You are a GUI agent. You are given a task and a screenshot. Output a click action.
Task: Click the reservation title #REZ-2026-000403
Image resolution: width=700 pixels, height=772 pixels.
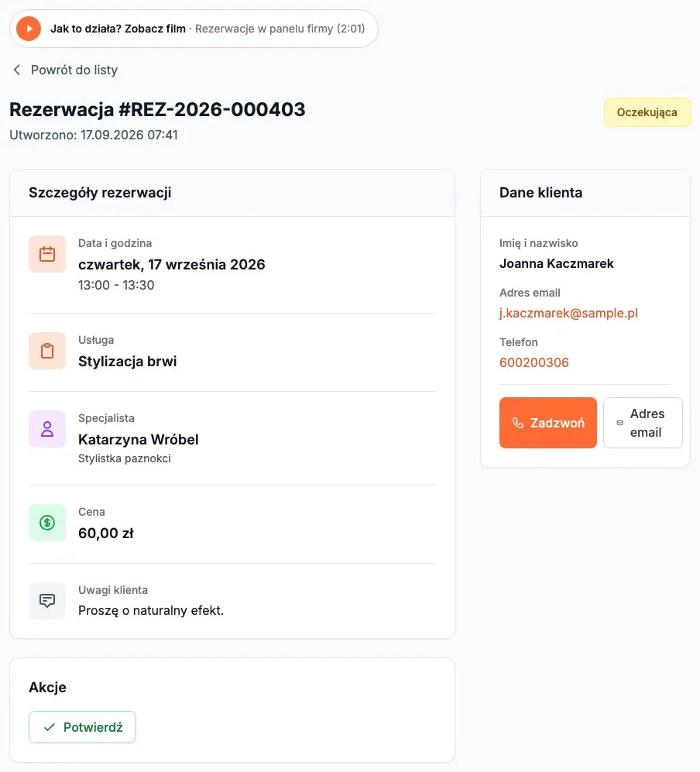[157, 109]
